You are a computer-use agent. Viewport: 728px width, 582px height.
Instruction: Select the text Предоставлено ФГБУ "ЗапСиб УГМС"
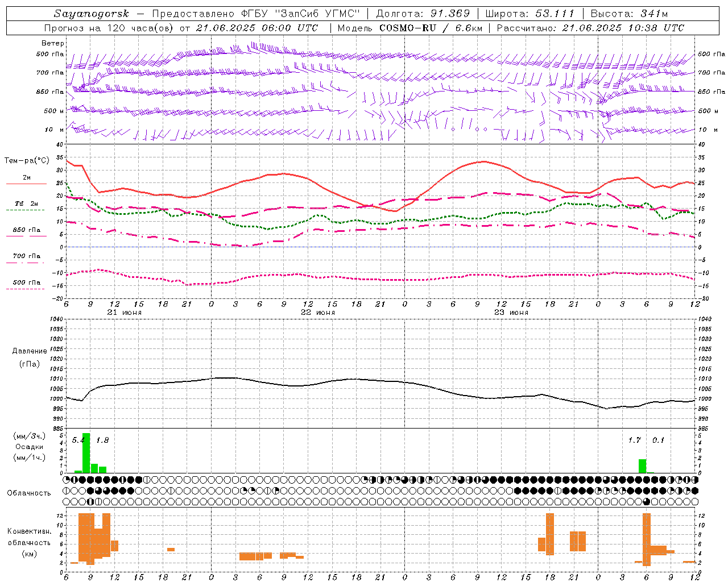tap(256, 14)
